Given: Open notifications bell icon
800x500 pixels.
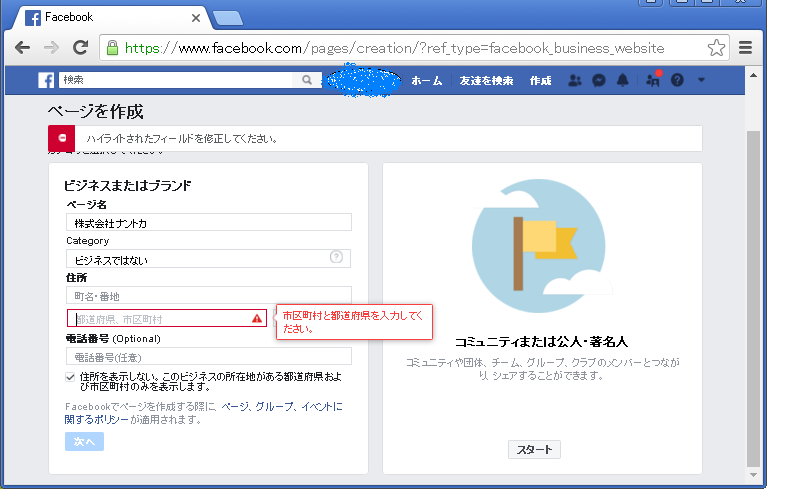Looking at the screenshot, I should pyautogui.click(x=622, y=80).
